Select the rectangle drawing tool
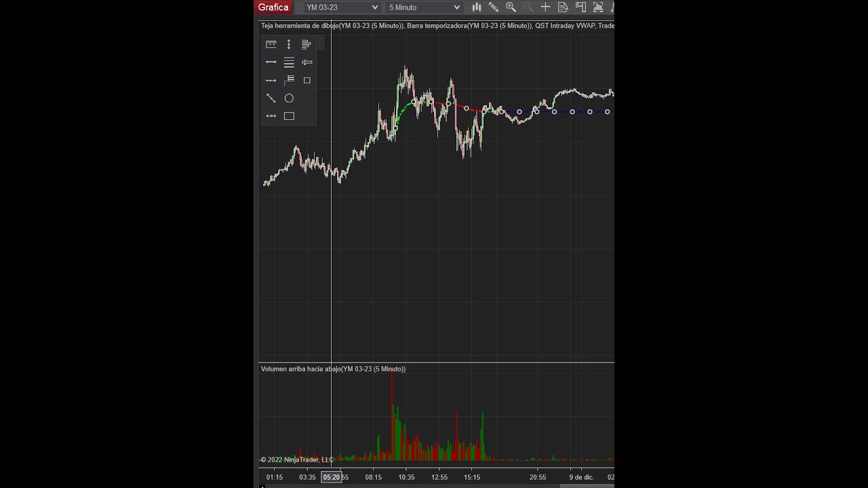 point(289,116)
